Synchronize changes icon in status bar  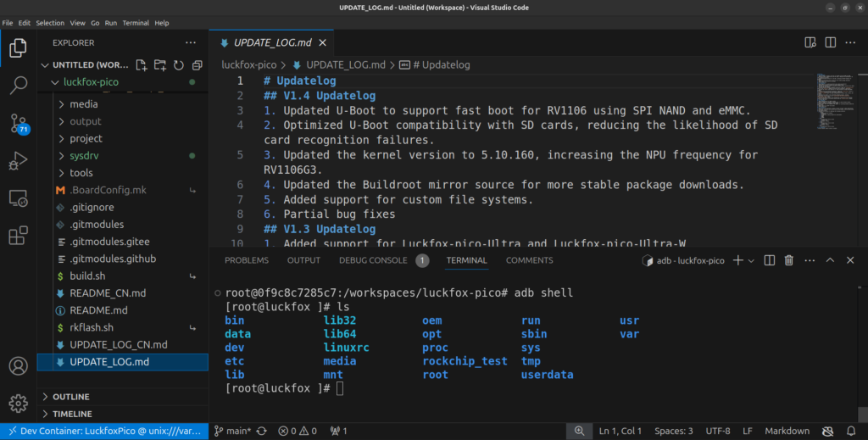[x=262, y=432]
